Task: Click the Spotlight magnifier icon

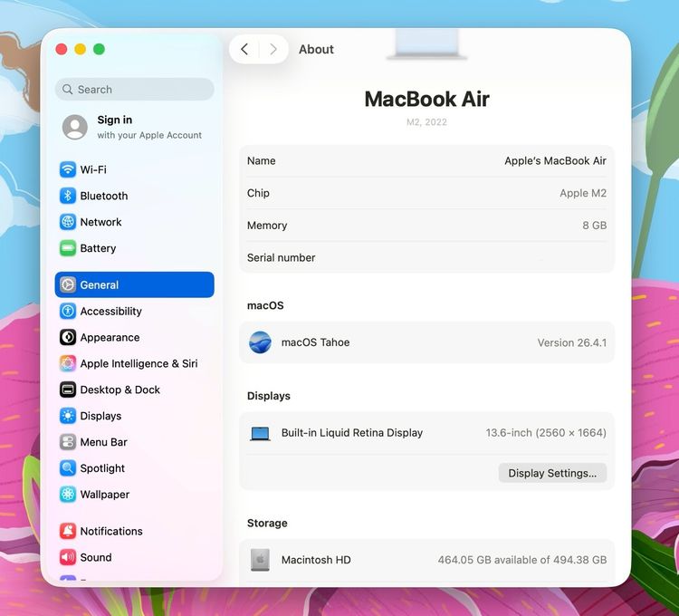Action: tap(68, 468)
